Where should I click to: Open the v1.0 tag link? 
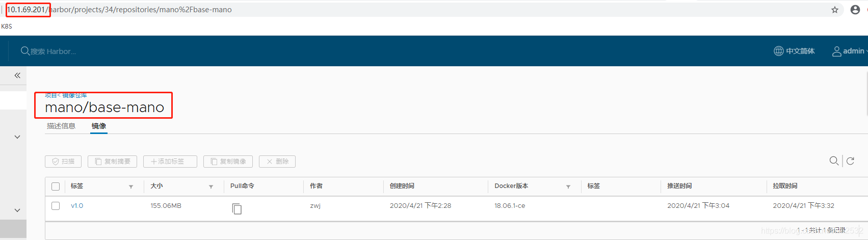[77, 206]
